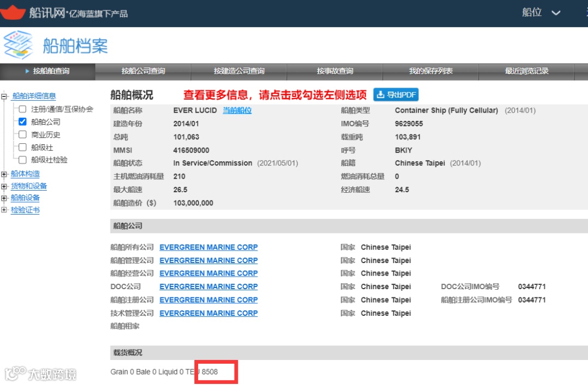Open the 船位 dropdown chevron
This screenshot has width=588, height=385.
coord(556,13)
